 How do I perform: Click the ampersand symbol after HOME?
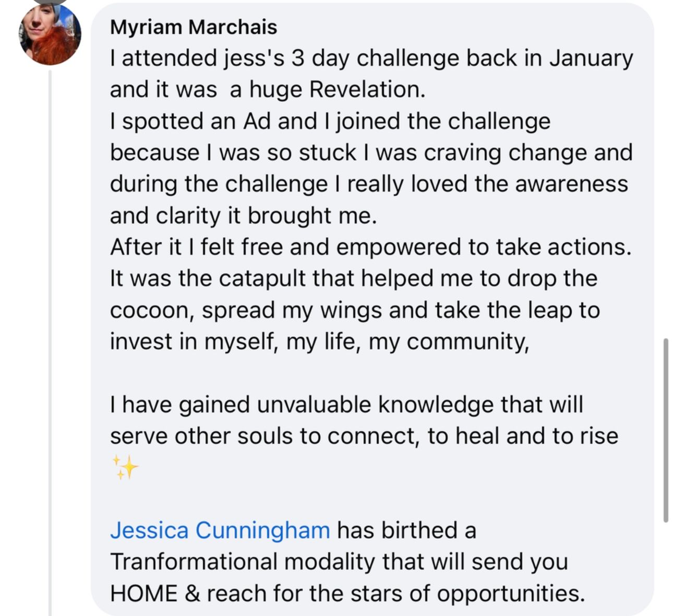coord(193,593)
